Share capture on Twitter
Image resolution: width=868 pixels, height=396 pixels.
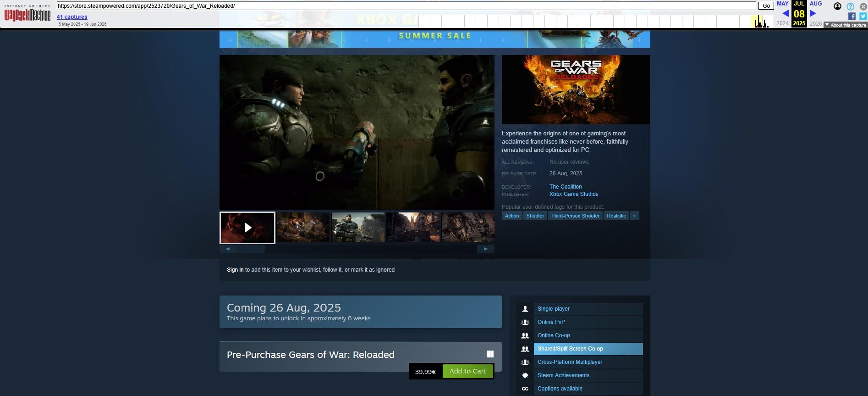[863, 16]
